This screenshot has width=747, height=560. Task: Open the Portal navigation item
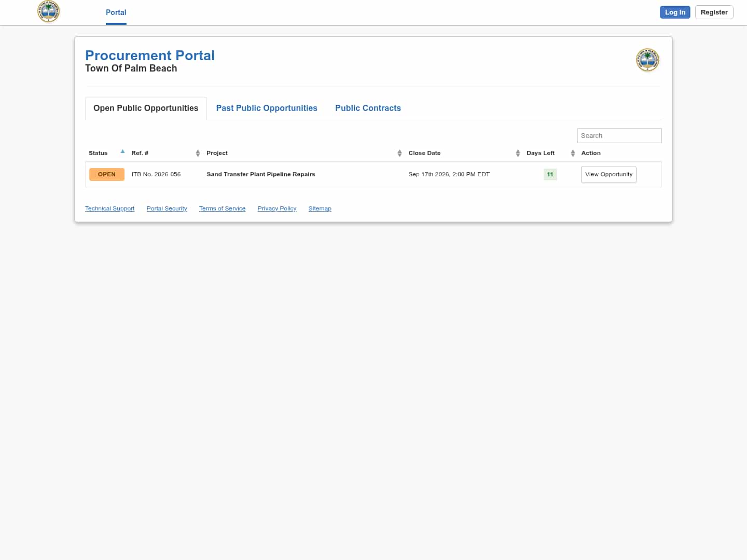(116, 12)
